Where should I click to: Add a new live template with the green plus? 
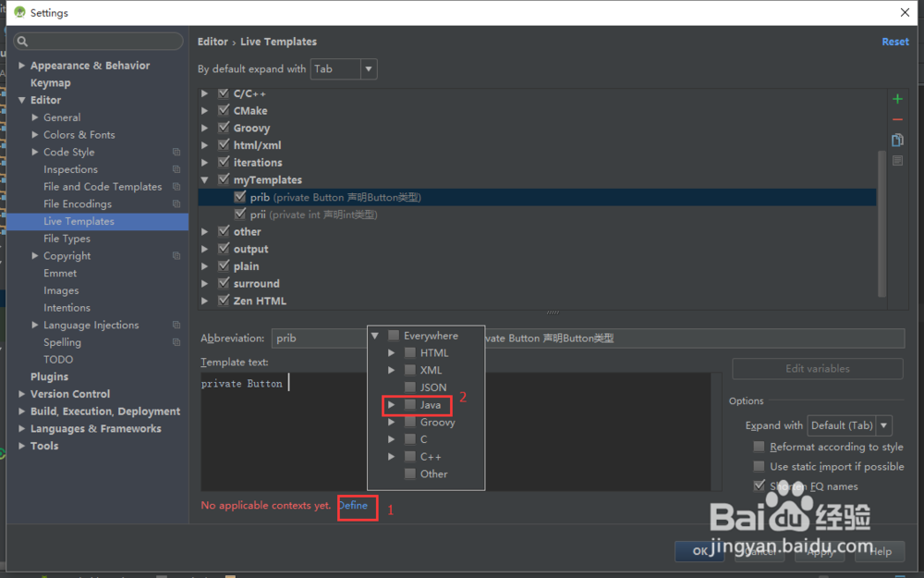[x=897, y=98]
